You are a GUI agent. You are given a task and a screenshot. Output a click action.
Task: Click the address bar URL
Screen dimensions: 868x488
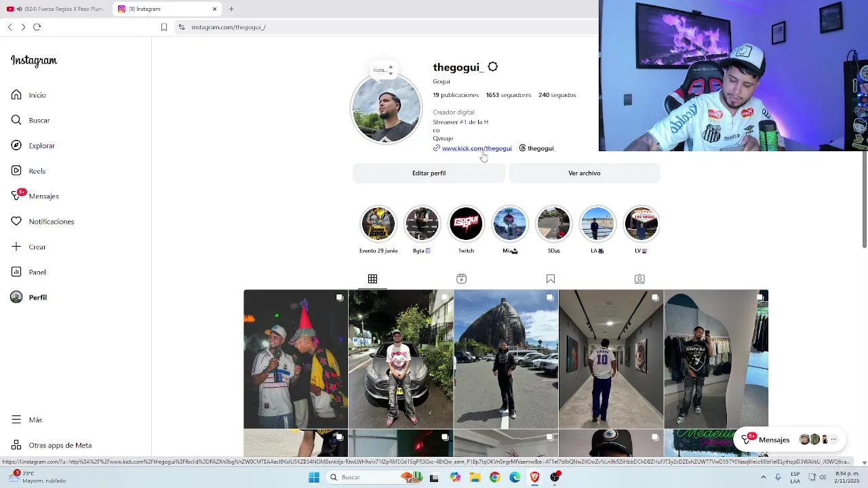click(229, 27)
